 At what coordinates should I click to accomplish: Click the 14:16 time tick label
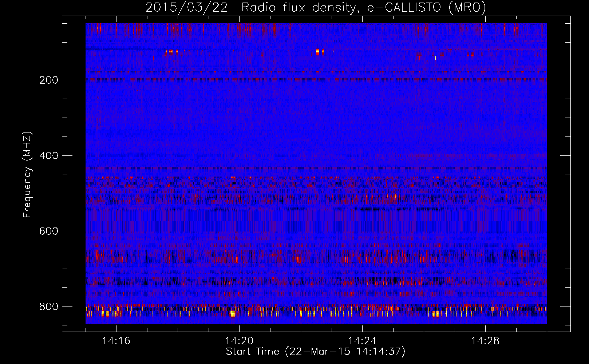pyautogui.click(x=116, y=341)
